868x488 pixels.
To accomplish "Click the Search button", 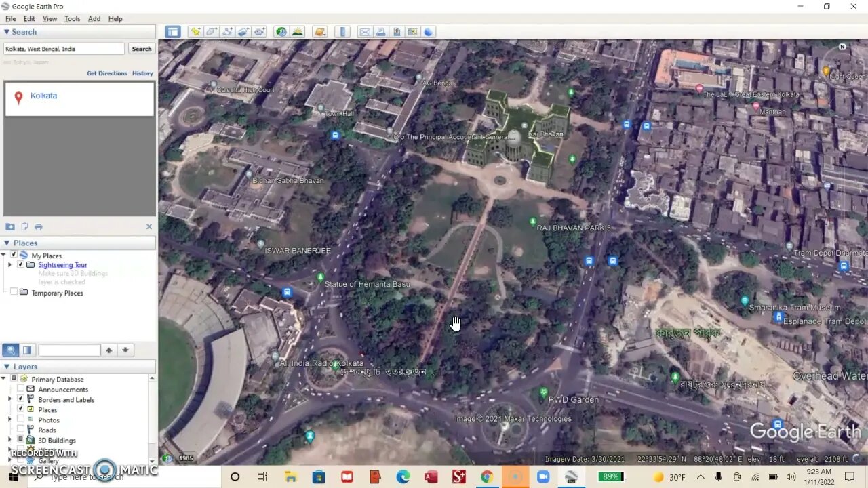I will (x=142, y=49).
